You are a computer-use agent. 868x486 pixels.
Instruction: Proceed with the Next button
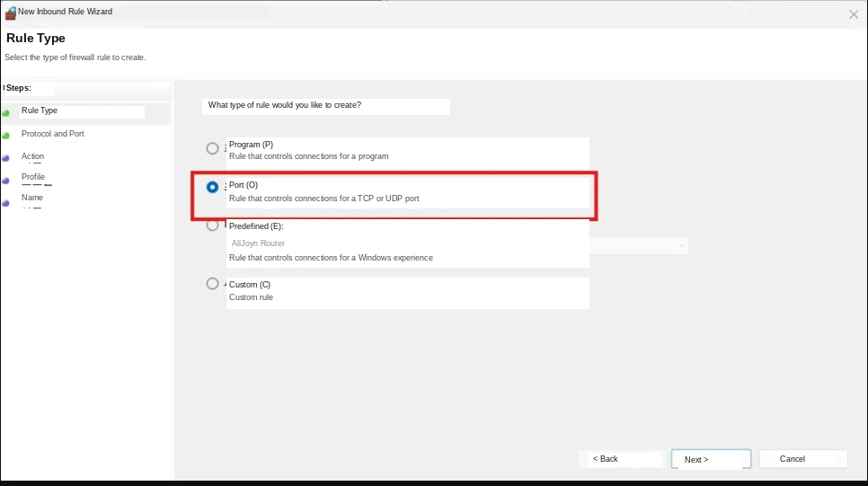coord(711,459)
